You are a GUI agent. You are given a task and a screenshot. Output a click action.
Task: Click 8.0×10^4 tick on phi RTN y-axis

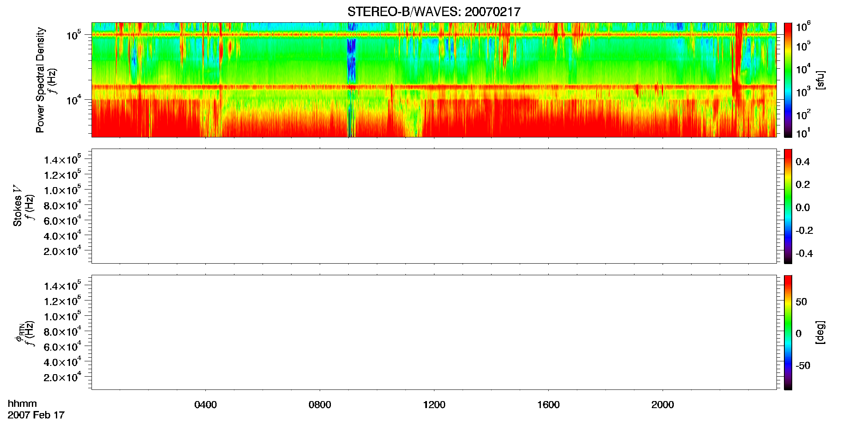[x=63, y=331]
